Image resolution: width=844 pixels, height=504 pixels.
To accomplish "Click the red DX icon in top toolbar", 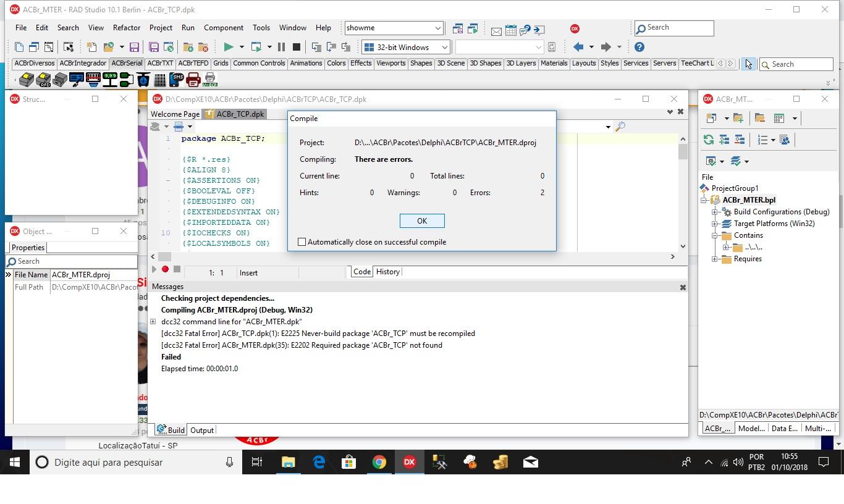I will [575, 28].
